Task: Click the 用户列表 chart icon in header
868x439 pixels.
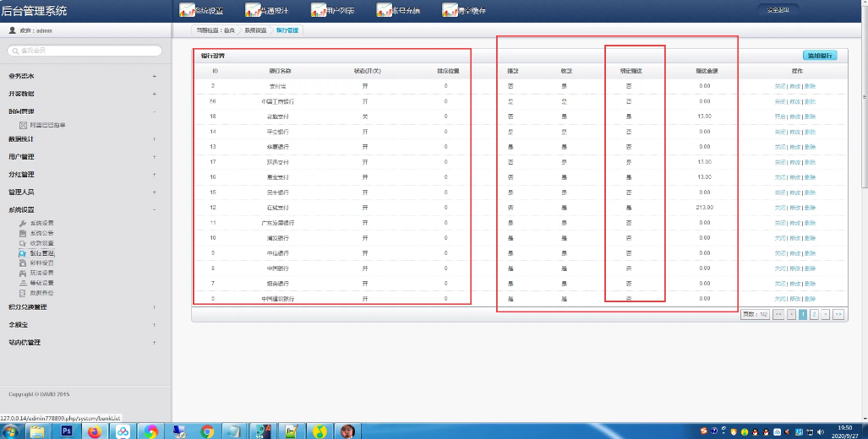Action: point(318,10)
